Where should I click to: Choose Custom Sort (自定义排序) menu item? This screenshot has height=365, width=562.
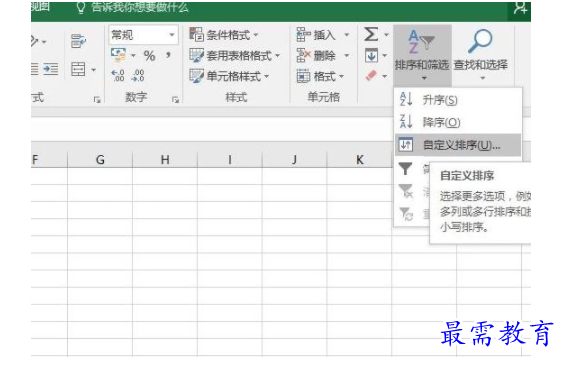coord(458,145)
